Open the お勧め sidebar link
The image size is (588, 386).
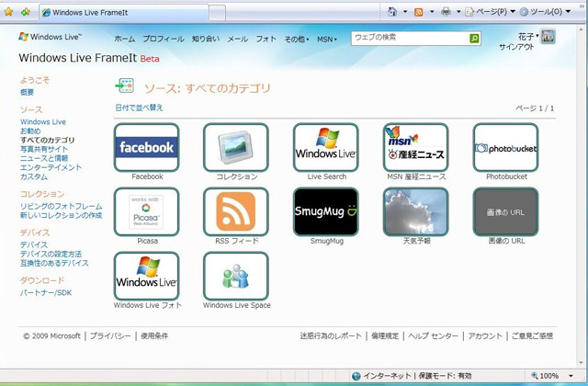click(30, 131)
